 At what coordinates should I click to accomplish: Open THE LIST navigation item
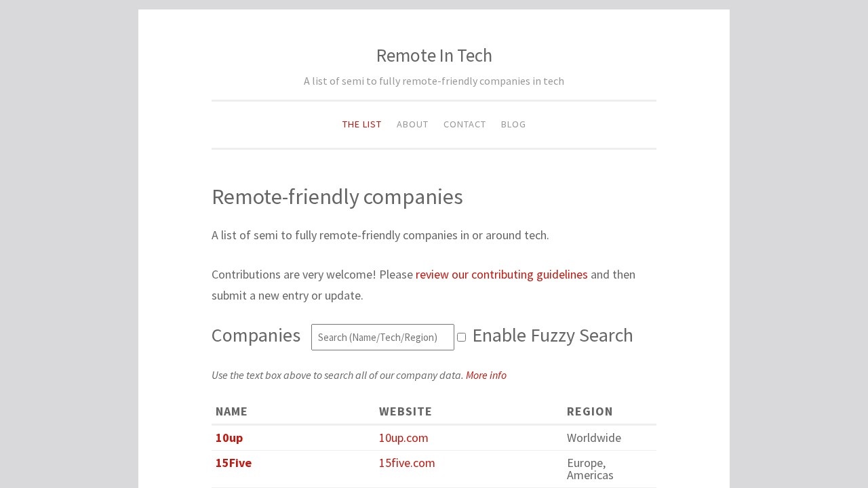tap(361, 124)
